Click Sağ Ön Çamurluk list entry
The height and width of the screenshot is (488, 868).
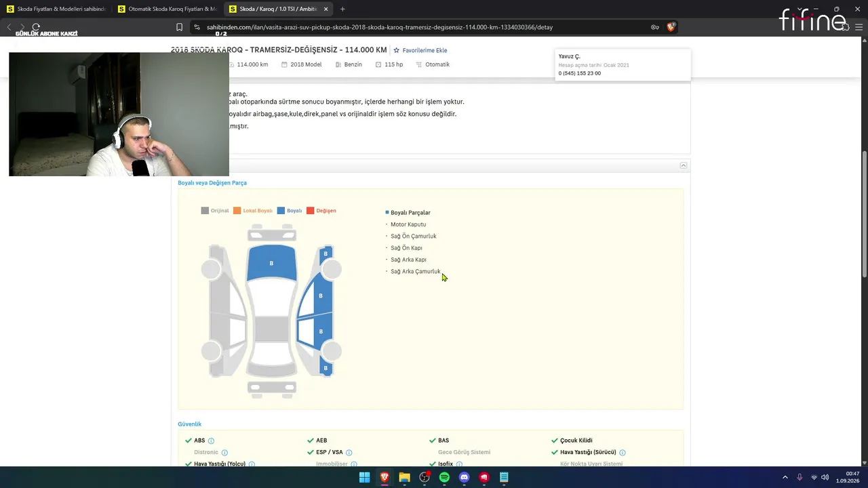point(414,237)
